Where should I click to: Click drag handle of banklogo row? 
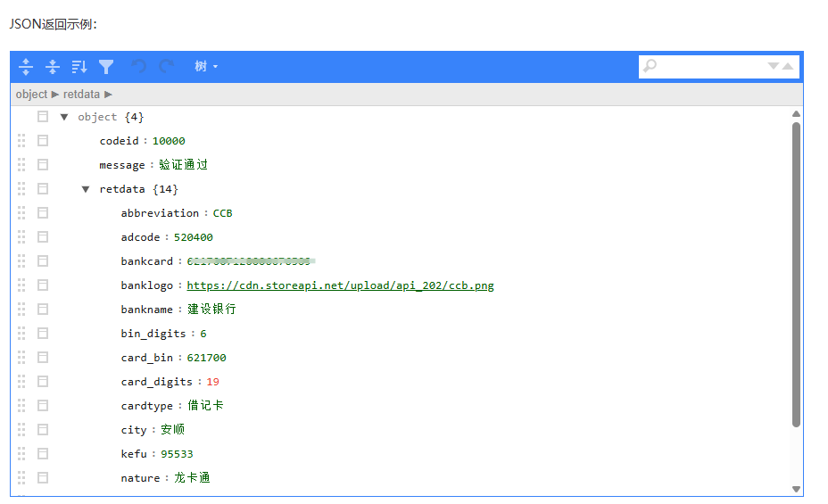(21, 285)
